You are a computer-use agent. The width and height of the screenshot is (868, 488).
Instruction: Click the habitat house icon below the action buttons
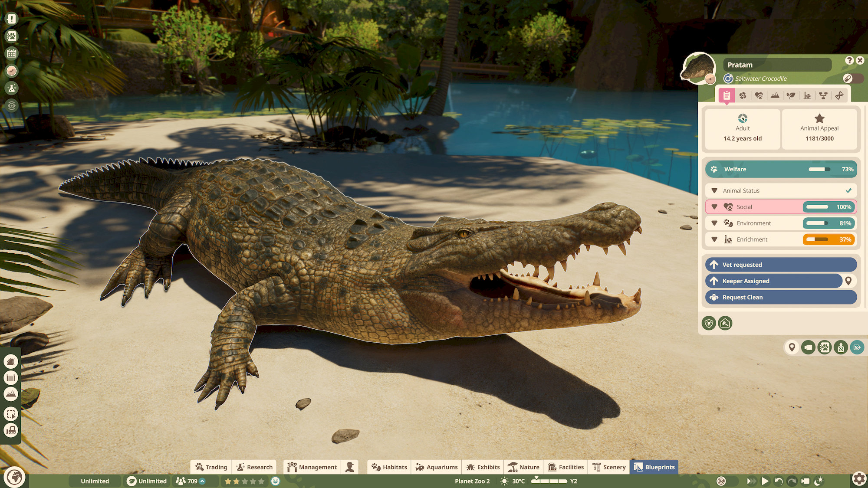point(725,323)
